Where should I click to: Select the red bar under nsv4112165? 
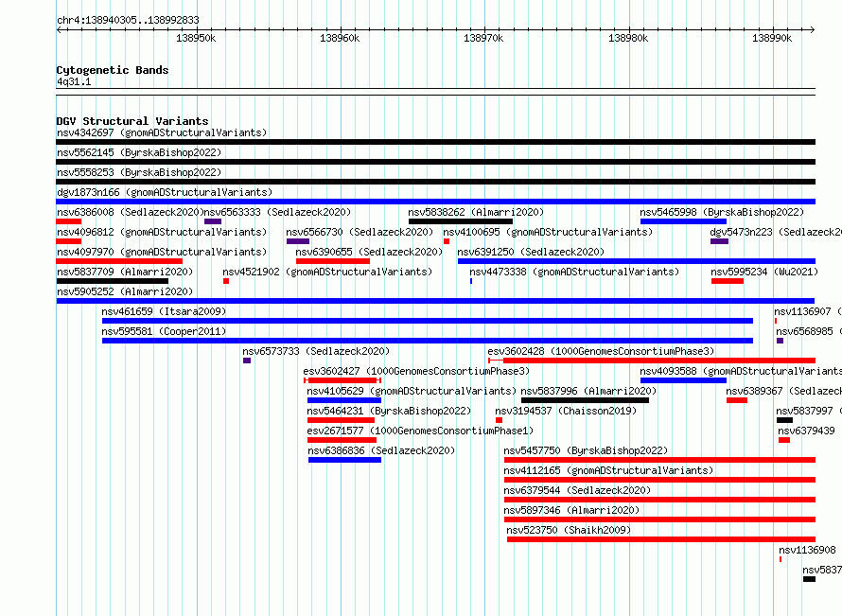click(x=659, y=480)
